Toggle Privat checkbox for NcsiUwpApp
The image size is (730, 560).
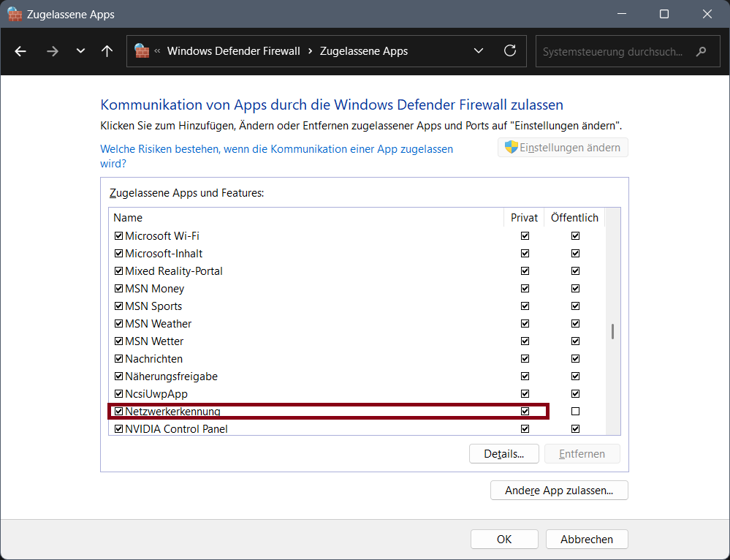(x=525, y=393)
